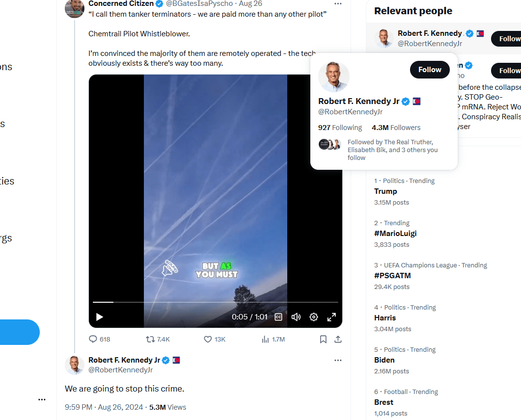521x420 pixels.
Task: Toggle closed captions on the video
Action: 278,317
